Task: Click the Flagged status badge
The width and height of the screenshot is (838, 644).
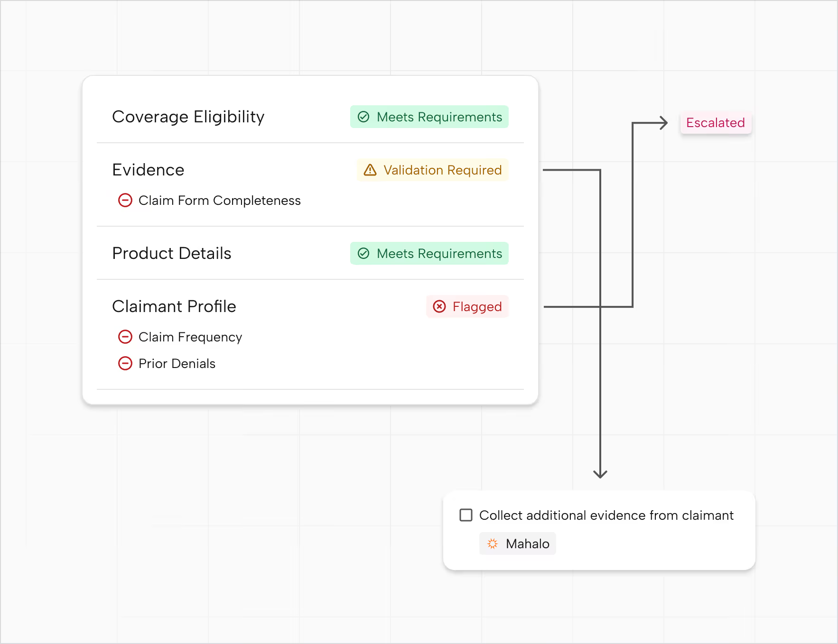Action: click(x=467, y=306)
